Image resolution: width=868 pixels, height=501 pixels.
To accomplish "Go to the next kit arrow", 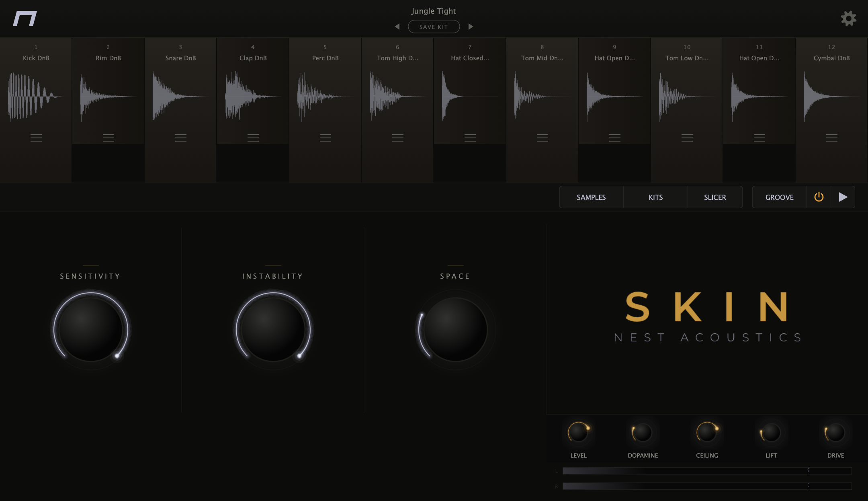I will 471,27.
